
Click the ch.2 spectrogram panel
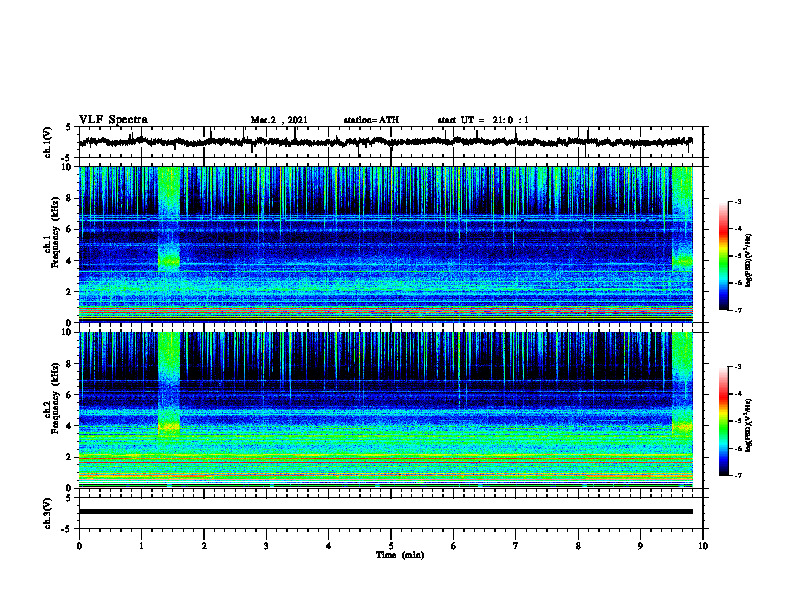click(x=386, y=410)
